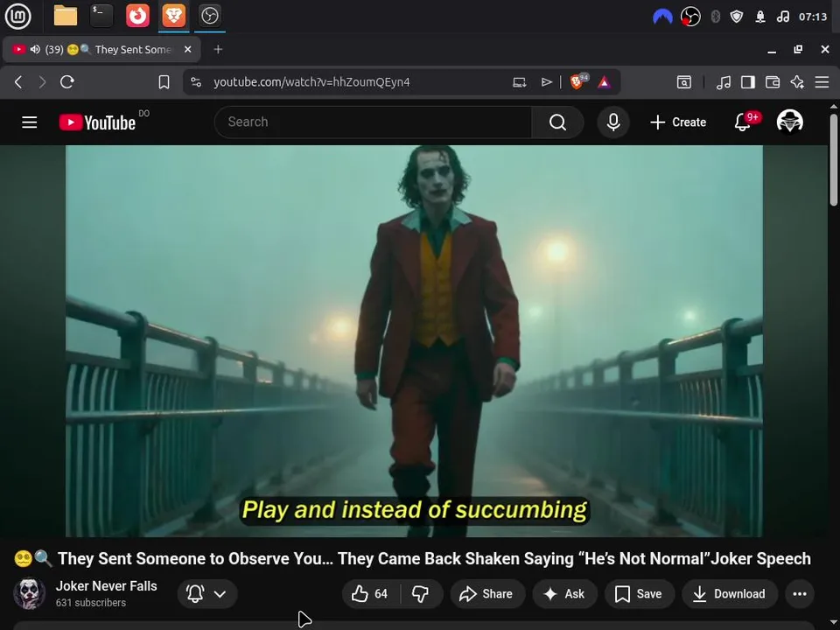The image size is (840, 630).
Task: Open Brave Shields lion icon
Action: (578, 81)
